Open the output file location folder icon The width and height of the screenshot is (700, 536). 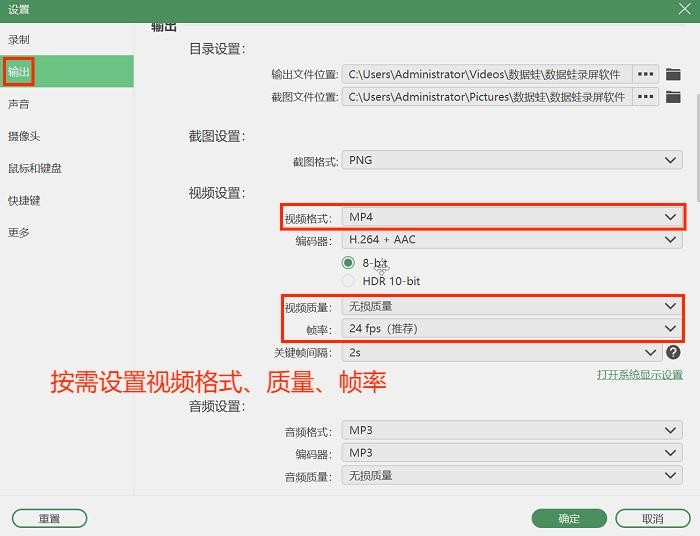click(x=673, y=74)
